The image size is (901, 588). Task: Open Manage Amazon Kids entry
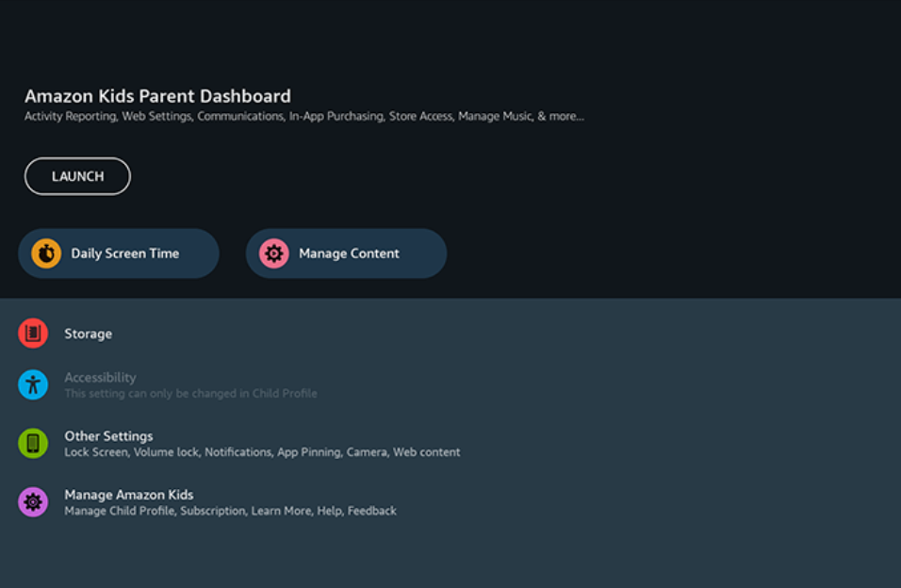[450, 502]
